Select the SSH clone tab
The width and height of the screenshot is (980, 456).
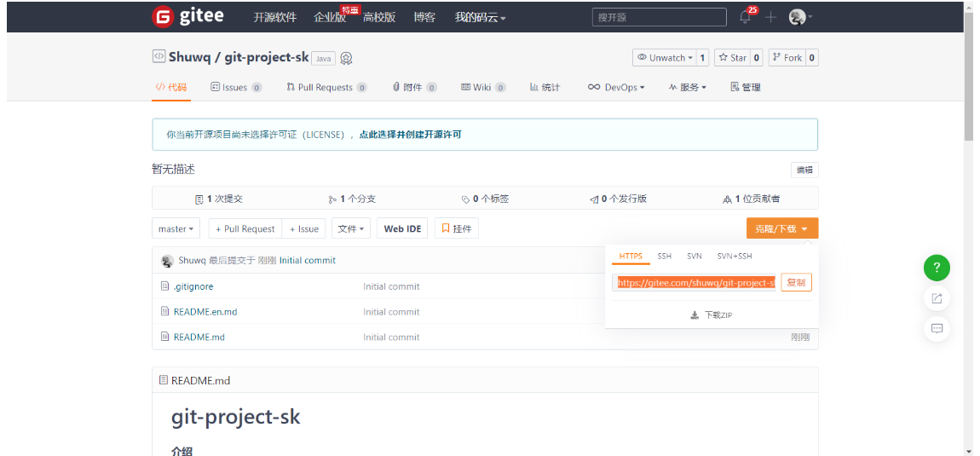[665, 257]
